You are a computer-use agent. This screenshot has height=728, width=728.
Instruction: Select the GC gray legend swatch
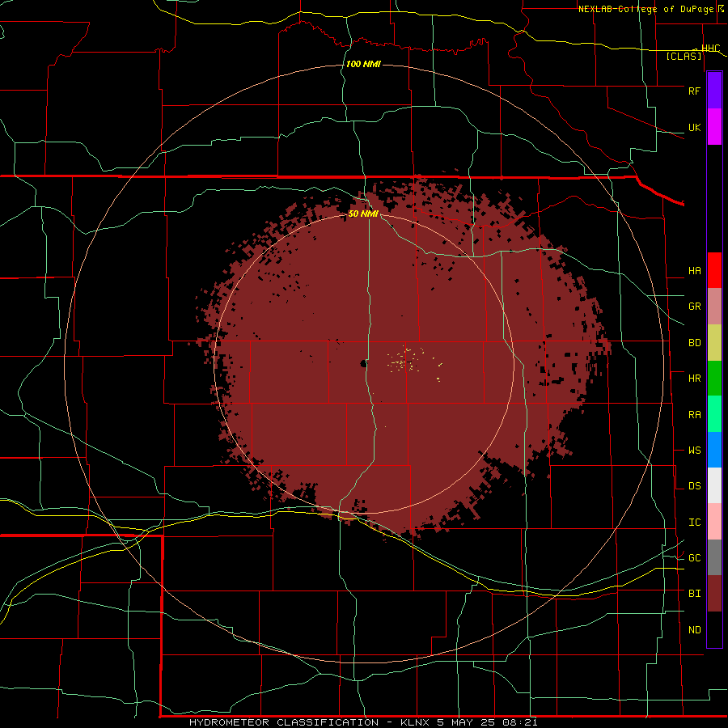click(x=714, y=557)
